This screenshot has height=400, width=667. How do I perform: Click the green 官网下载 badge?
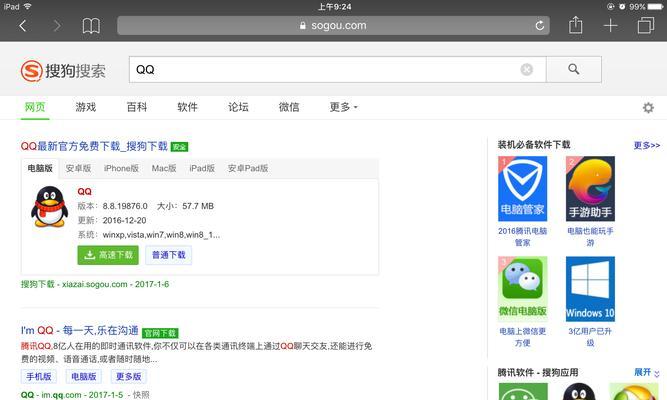coord(160,333)
